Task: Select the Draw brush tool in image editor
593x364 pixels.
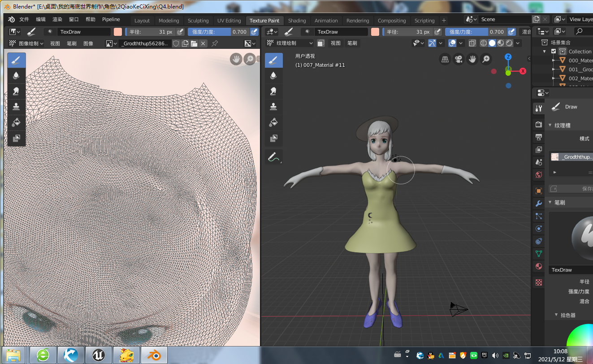Action: click(17, 61)
